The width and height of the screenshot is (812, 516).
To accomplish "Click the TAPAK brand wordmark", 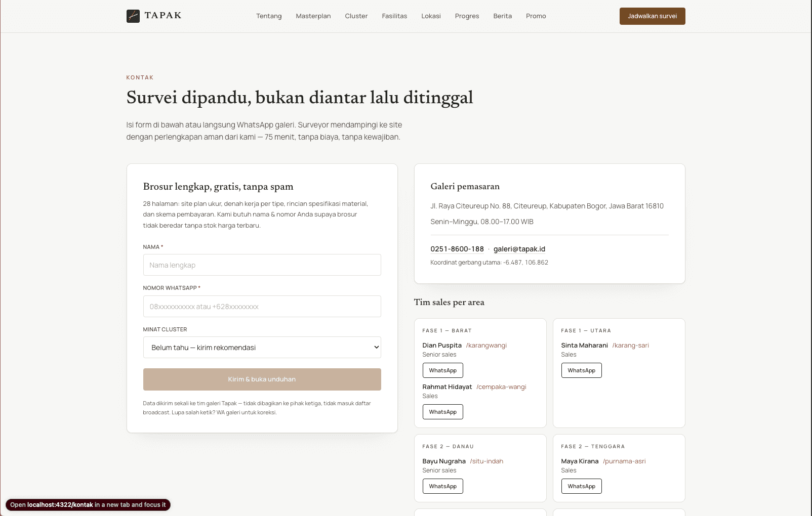I will [163, 16].
